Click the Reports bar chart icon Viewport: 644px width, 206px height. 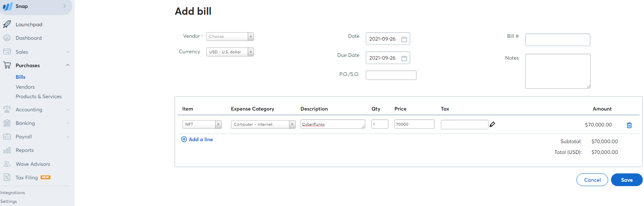coord(7,150)
